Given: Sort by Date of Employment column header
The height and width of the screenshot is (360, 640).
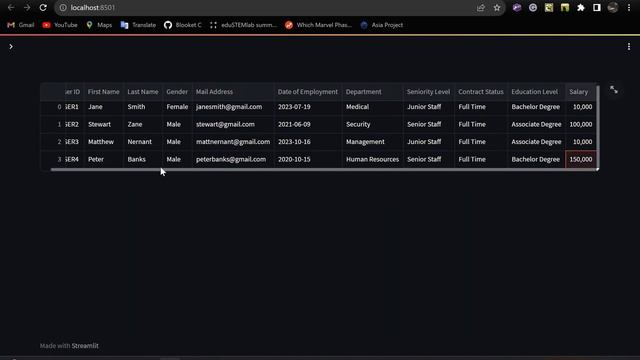Looking at the screenshot, I should pos(308,92).
